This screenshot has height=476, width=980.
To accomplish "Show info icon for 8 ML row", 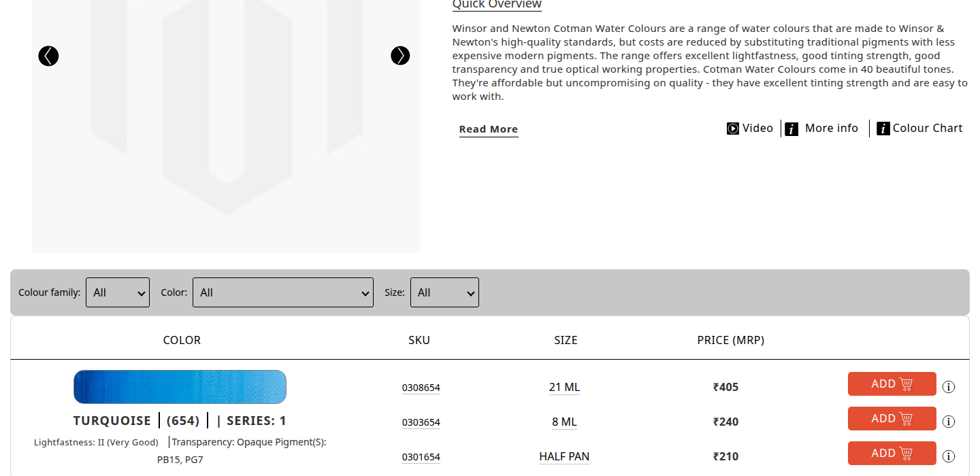I will 949,422.
